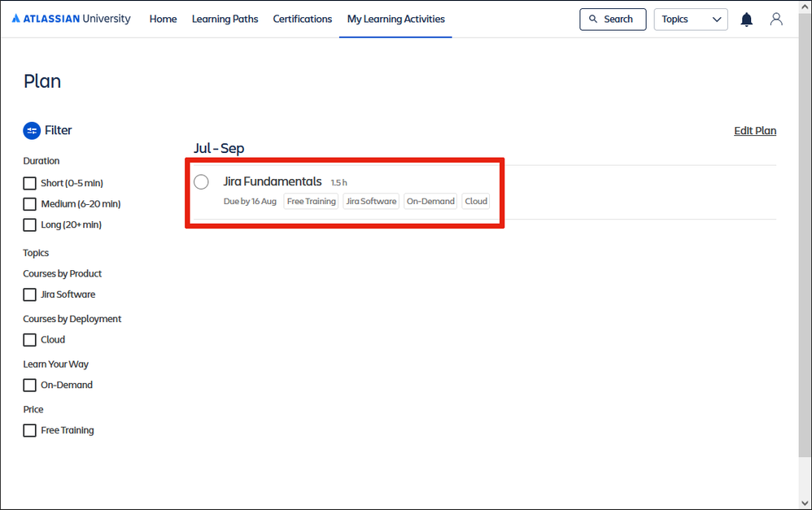Screen dimensions: 812x510
Task: Click the Courses by Deployment label
Action: coord(72,318)
